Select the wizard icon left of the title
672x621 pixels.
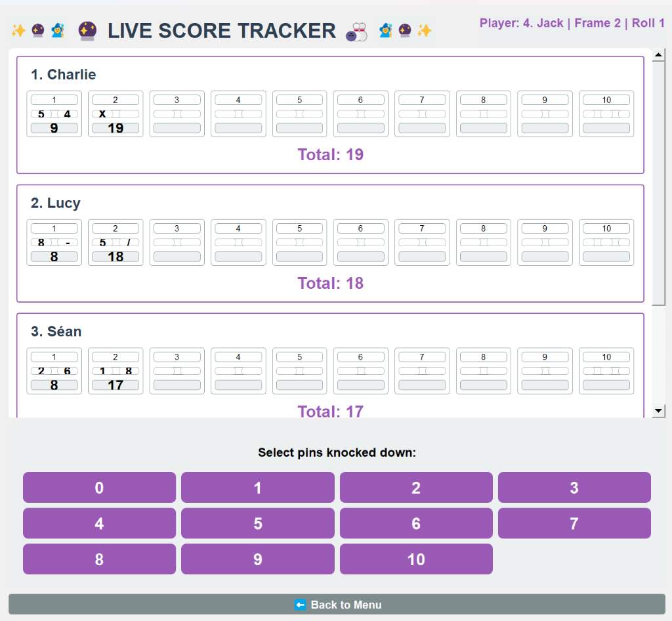coord(58,30)
